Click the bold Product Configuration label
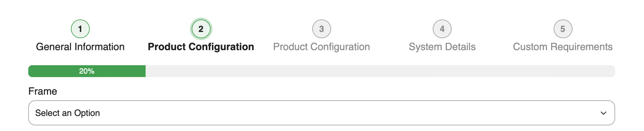 coord(201,47)
